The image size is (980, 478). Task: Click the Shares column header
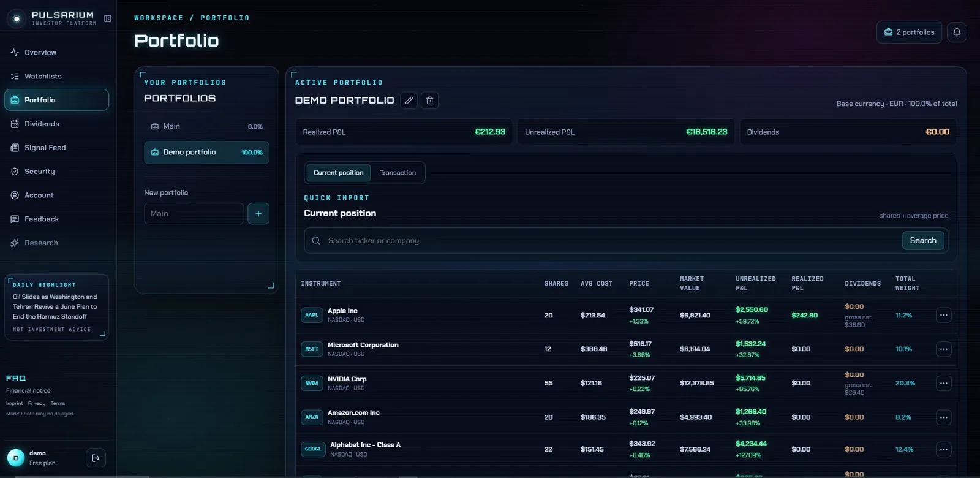coord(556,284)
